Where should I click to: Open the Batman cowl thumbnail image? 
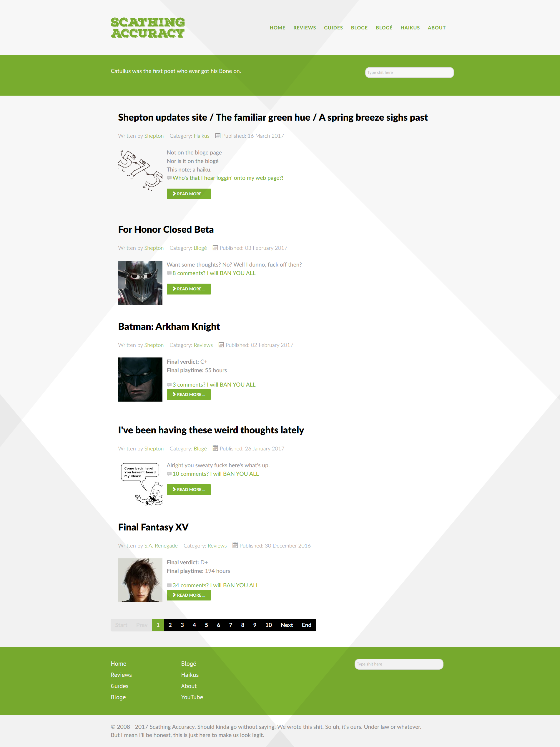pyautogui.click(x=140, y=380)
